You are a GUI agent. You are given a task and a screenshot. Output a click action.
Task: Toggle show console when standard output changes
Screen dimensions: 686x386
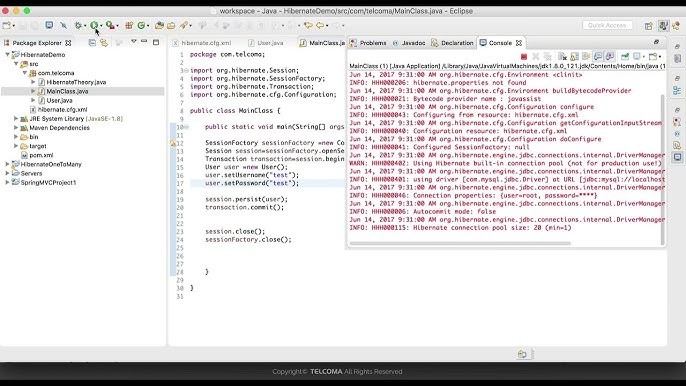(598, 56)
